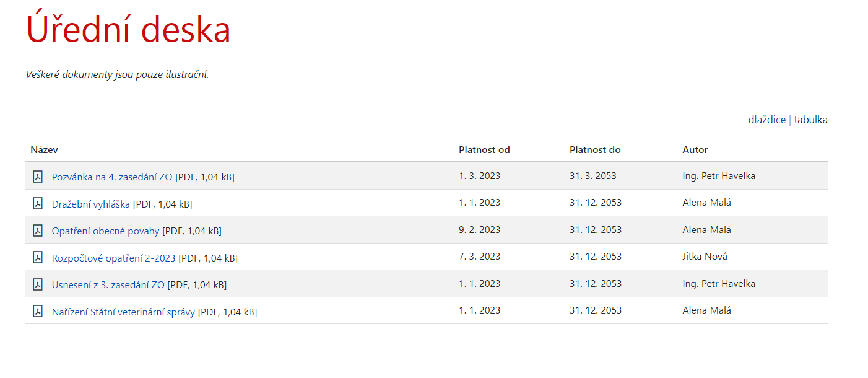Click PDF icon beside Rozpočtové opatření 2-2023
Image resolution: width=868 pixels, height=378 pixels.
point(38,257)
